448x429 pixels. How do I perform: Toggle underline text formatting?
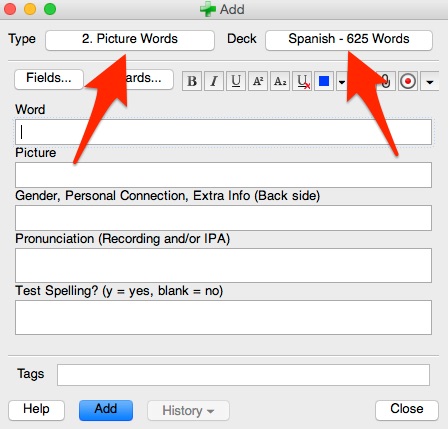pyautogui.click(x=236, y=81)
